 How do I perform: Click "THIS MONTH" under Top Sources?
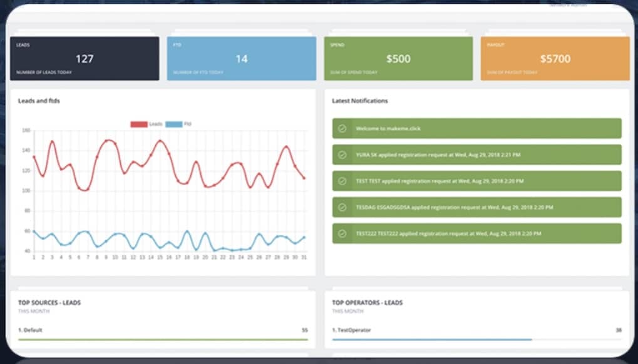pos(34,311)
